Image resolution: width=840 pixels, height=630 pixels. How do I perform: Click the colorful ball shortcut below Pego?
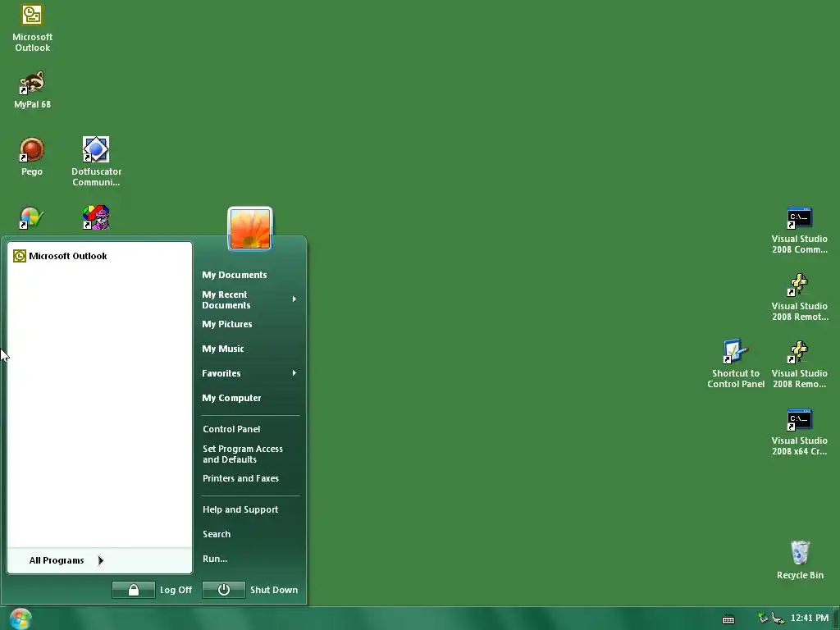coord(32,217)
